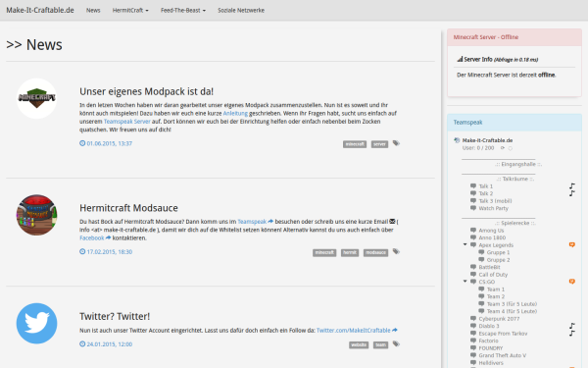Viewport: 588px width, 368px height.
Task: Select the Talk 2 channel name
Action: click(486, 193)
